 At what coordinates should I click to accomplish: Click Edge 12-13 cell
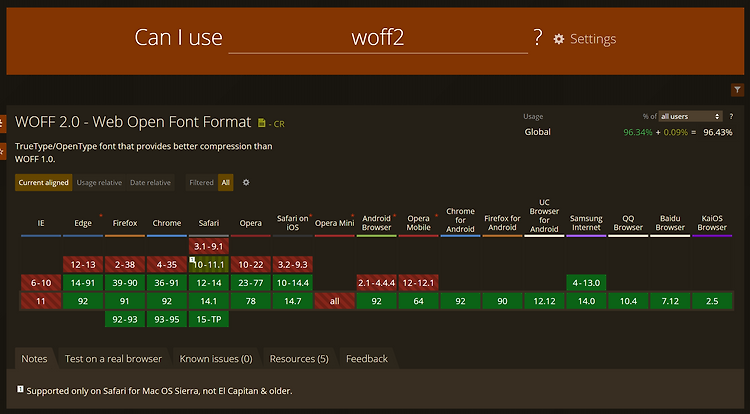(x=83, y=265)
